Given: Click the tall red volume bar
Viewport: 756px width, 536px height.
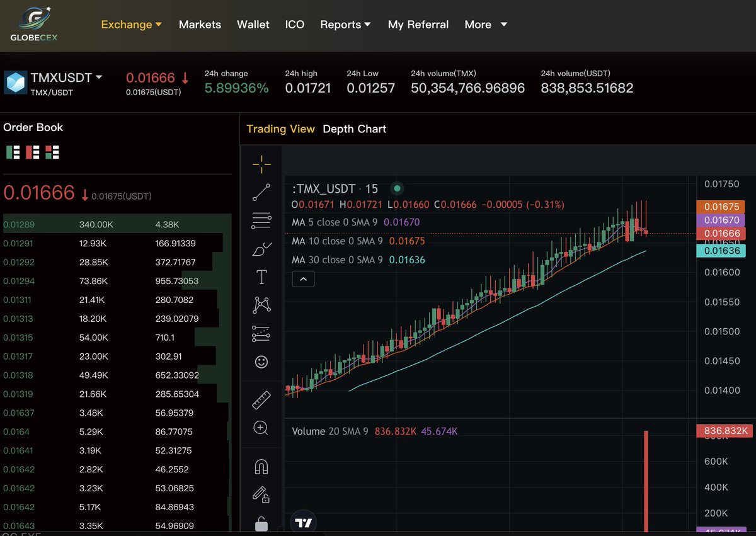Looking at the screenshot, I should tap(646, 481).
